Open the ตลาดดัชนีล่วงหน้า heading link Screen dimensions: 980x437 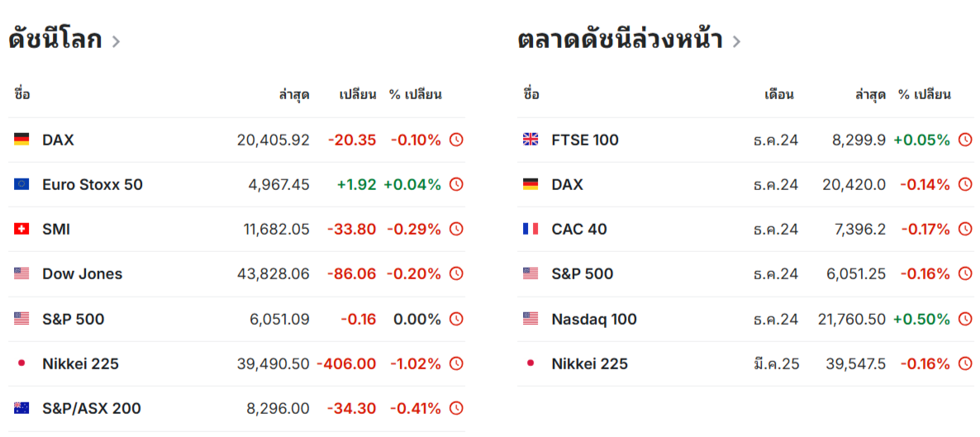coord(620,40)
